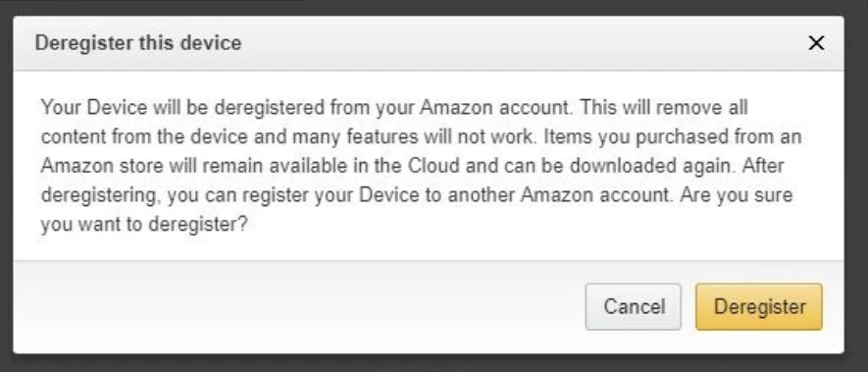868x372 pixels.
Task: Click the Cancel button
Action: [634, 306]
